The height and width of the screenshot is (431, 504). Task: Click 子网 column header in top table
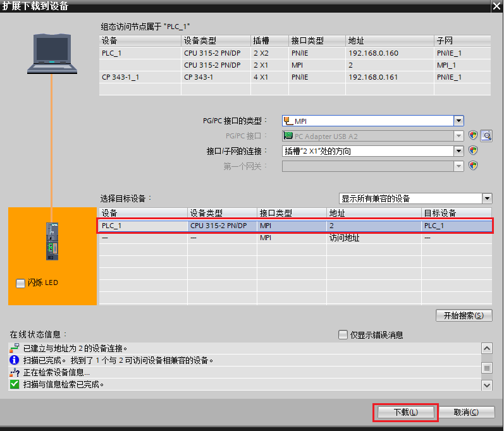pyautogui.click(x=462, y=41)
